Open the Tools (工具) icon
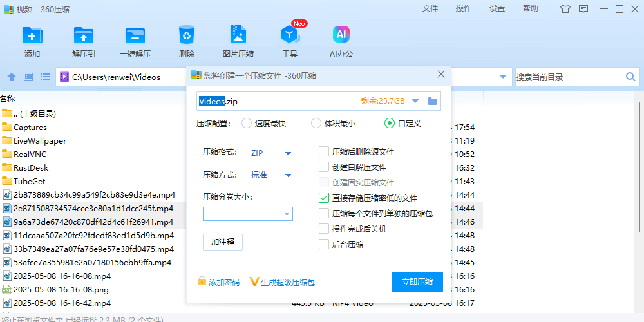This screenshot has height=322, width=644. pyautogui.click(x=290, y=35)
